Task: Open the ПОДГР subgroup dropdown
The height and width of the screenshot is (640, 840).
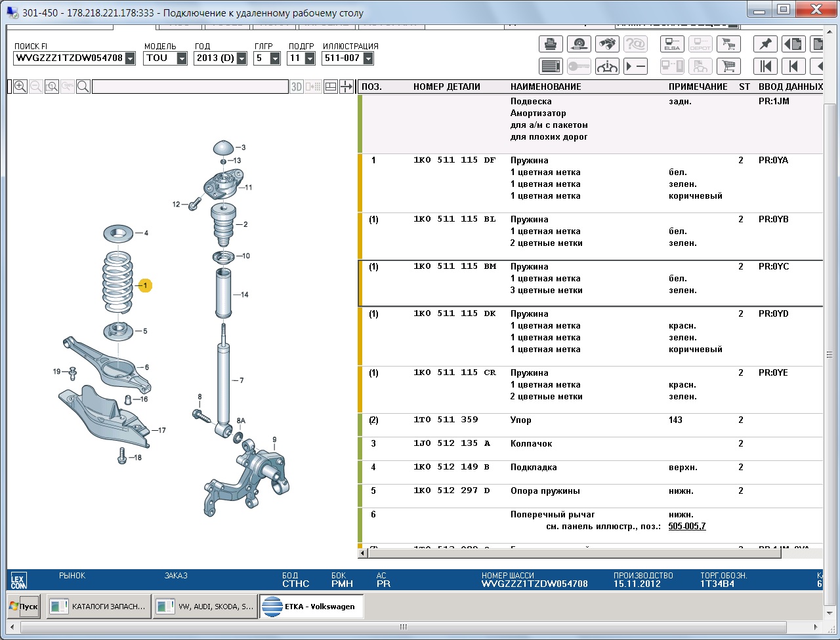Action: [x=308, y=58]
